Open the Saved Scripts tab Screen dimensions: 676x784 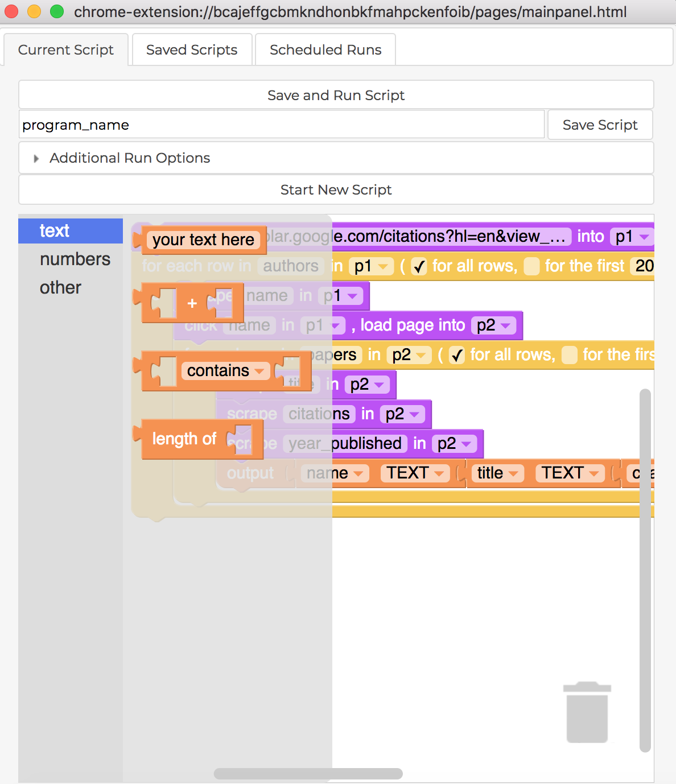(192, 50)
